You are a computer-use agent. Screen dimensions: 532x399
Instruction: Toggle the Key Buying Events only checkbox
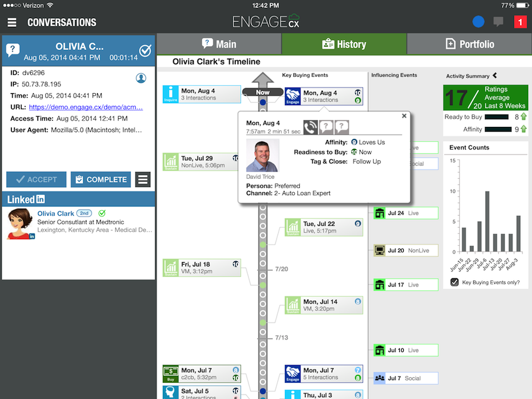pos(454,282)
